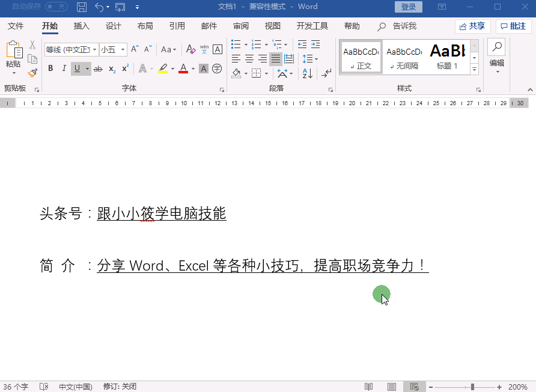The height and width of the screenshot is (392, 536).
Task: Switch to the 插入 ribbon tab
Action: (82, 26)
